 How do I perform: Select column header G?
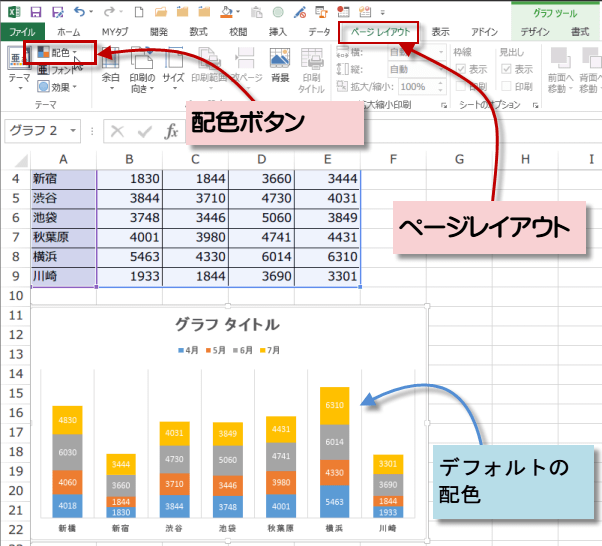tap(459, 159)
